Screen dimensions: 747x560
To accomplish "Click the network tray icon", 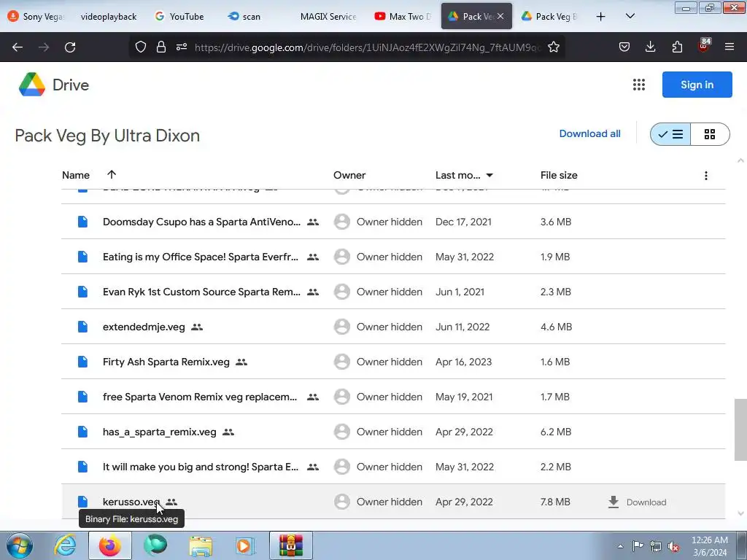I will (656, 546).
